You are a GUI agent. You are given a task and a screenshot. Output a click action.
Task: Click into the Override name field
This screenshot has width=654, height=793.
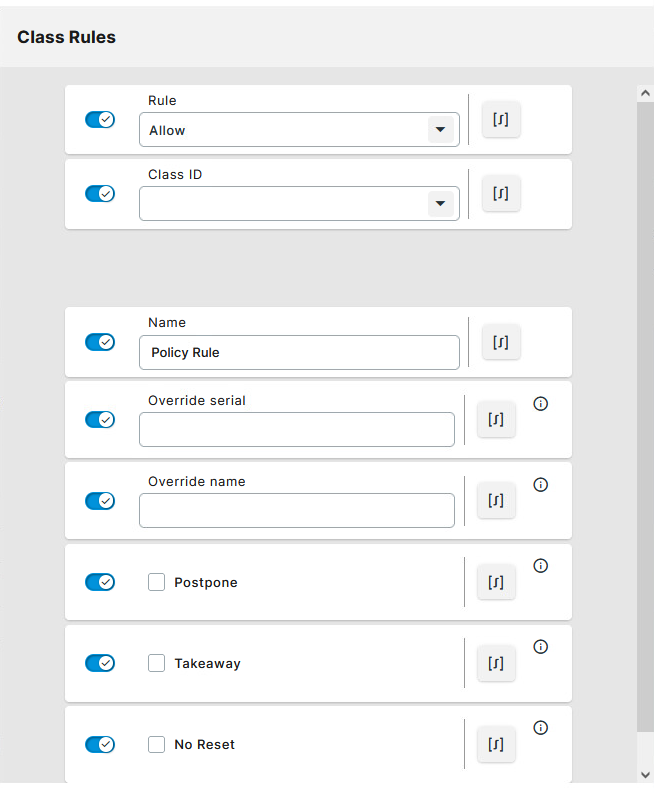(x=296, y=511)
